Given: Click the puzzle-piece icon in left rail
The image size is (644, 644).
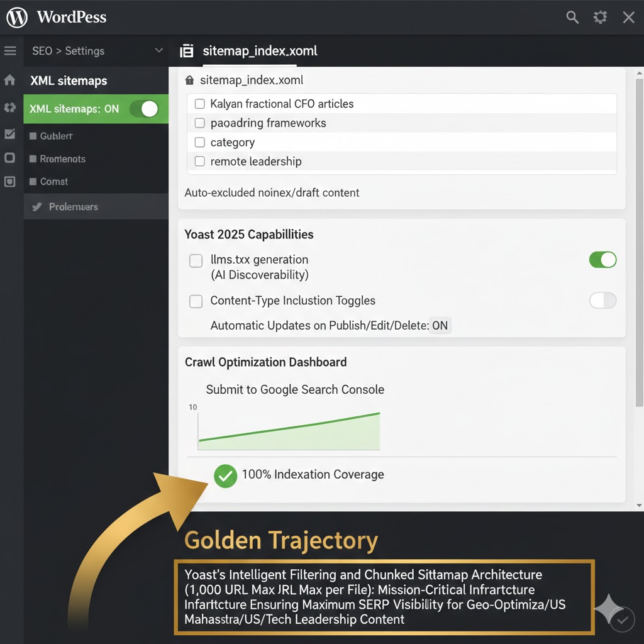Looking at the screenshot, I should tap(10, 108).
